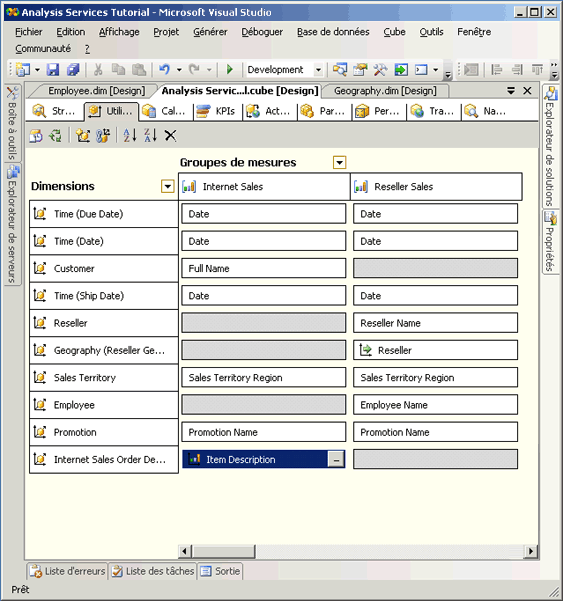Sort ascending with the A-Z icon
Screen dimensions: 563x601
(130, 136)
